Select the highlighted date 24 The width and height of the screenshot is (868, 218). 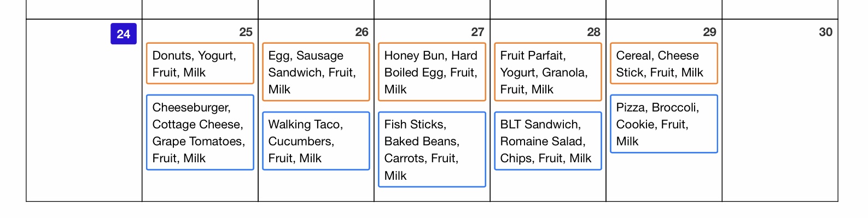pyautogui.click(x=124, y=34)
